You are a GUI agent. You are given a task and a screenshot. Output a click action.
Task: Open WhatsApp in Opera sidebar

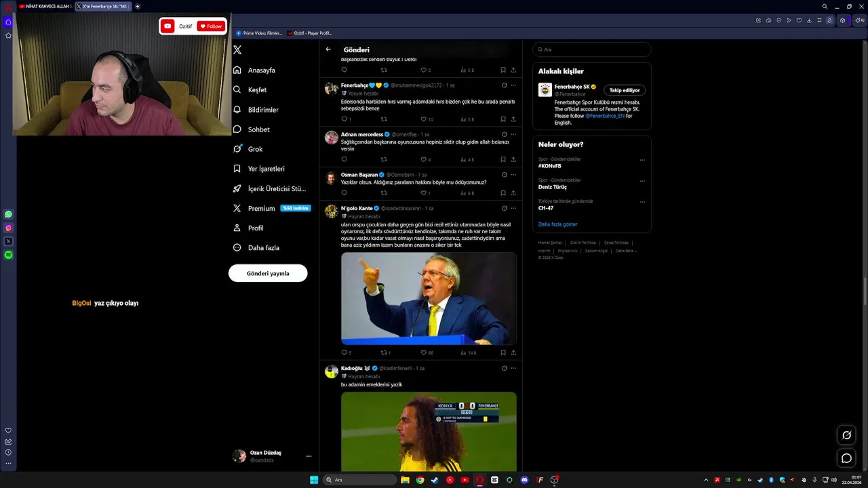pos(8,214)
